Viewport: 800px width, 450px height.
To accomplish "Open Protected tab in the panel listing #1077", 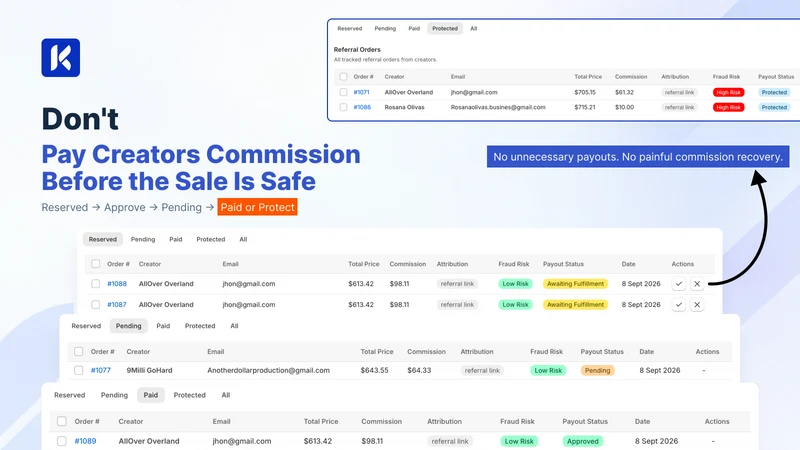I will pyautogui.click(x=200, y=326).
